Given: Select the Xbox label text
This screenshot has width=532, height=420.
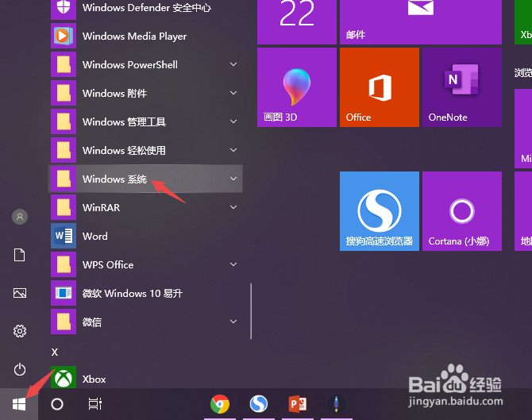Looking at the screenshot, I should (x=94, y=379).
